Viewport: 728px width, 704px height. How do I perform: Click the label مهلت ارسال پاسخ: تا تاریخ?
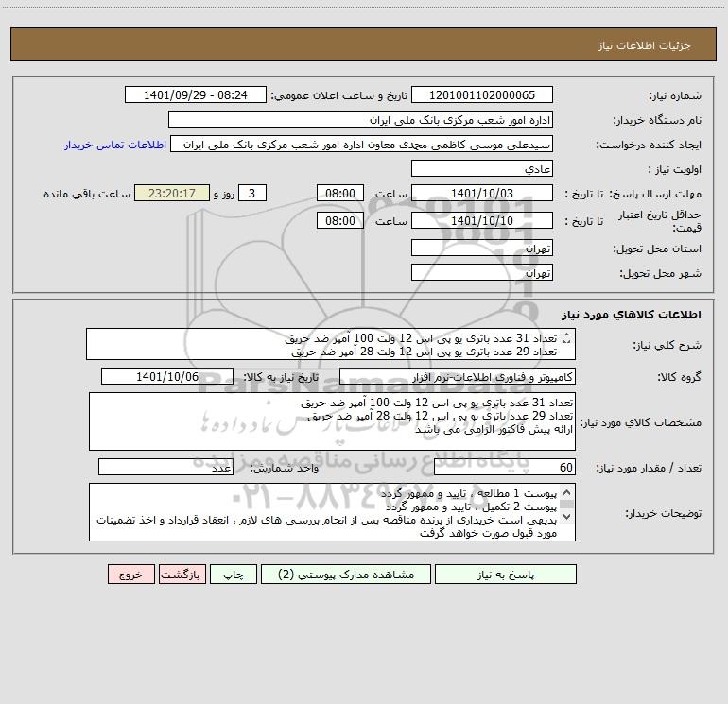coord(633,194)
